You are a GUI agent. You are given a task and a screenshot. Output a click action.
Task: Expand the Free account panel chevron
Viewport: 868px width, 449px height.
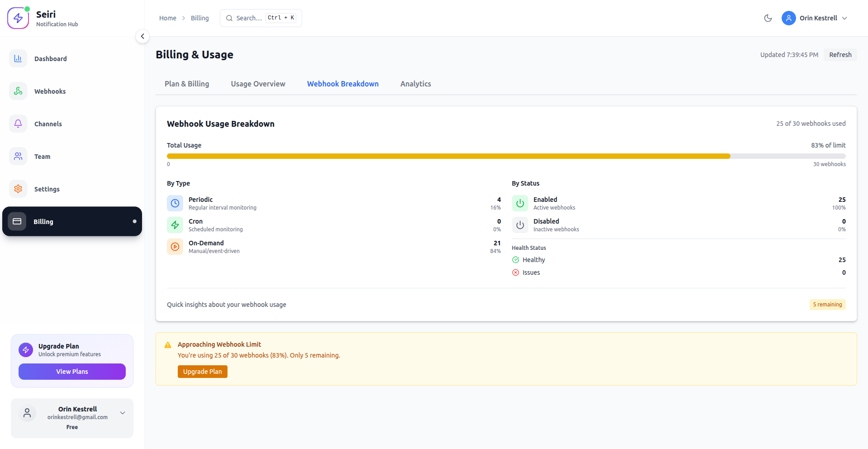click(x=122, y=412)
